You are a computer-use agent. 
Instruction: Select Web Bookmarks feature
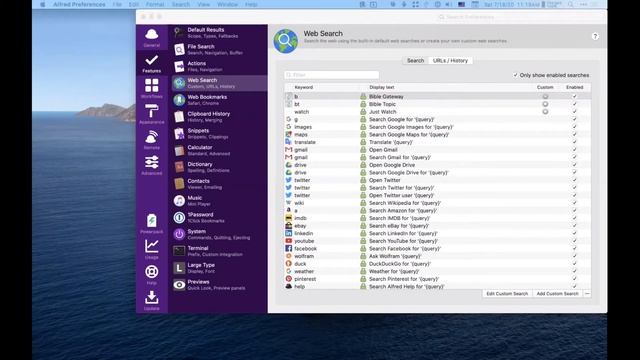point(219,100)
